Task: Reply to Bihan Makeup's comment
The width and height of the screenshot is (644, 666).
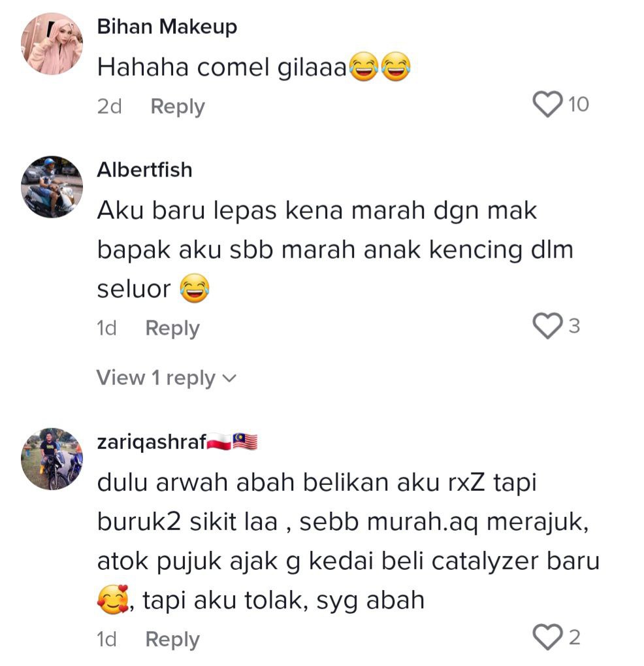Action: pyautogui.click(x=178, y=107)
